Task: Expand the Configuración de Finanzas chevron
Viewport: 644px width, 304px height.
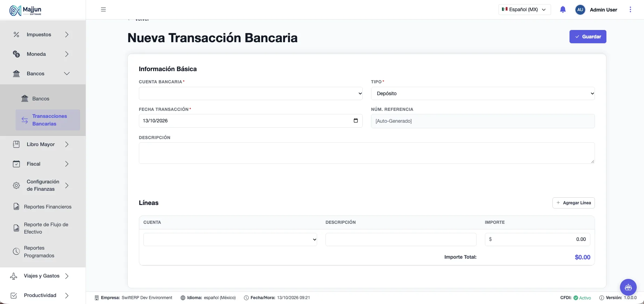Action: point(67,185)
